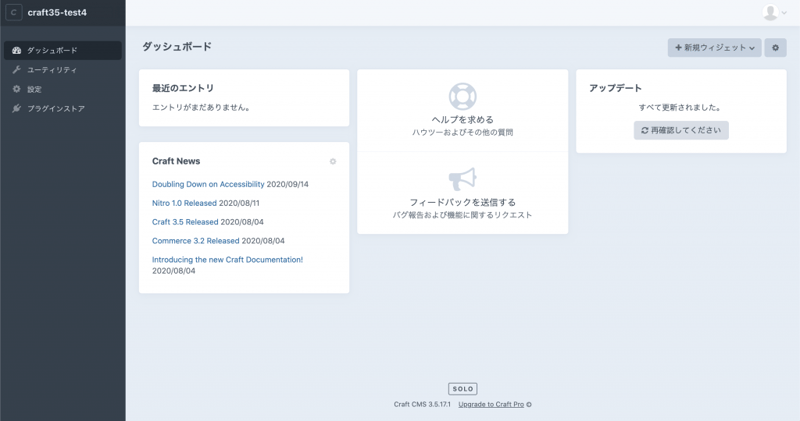Click the Settings gear icon in sidebar
Image resolution: width=800 pixels, height=421 pixels.
pyautogui.click(x=16, y=89)
